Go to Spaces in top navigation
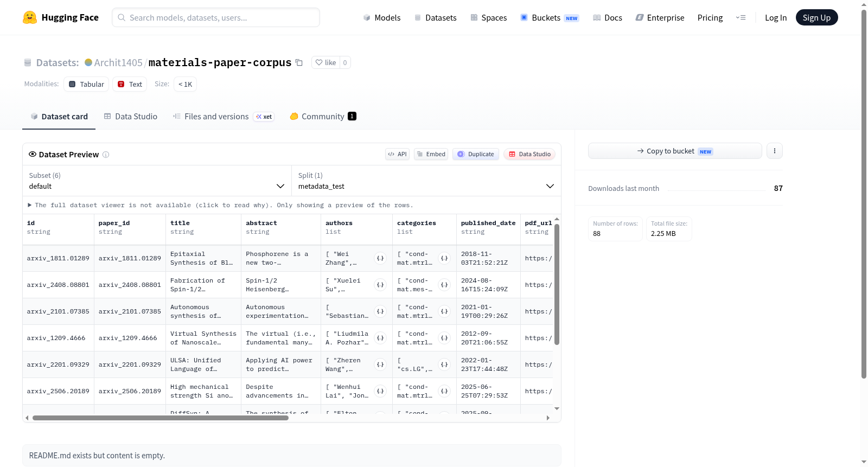Screen dimensions: 868x467 pos(489,17)
